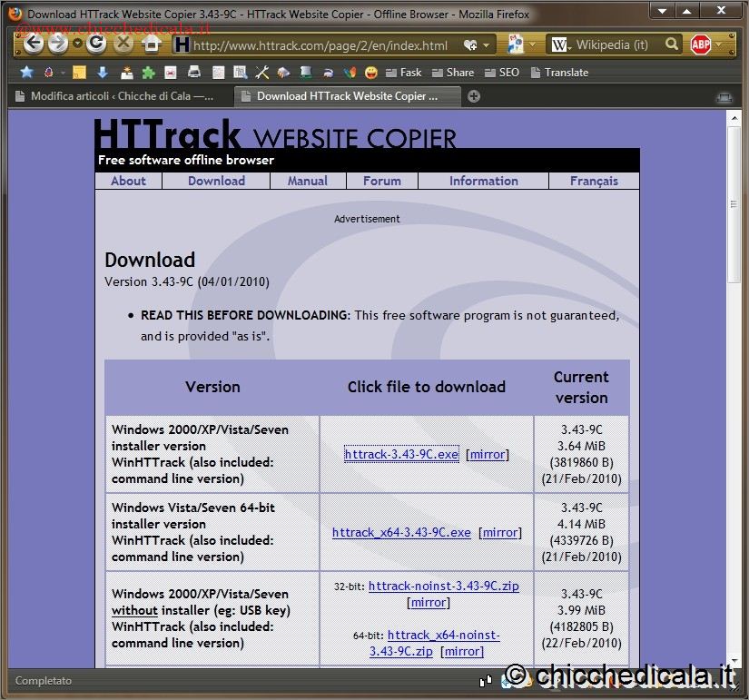
Task: Click the green puzzle add-ons icon
Action: pos(148,73)
